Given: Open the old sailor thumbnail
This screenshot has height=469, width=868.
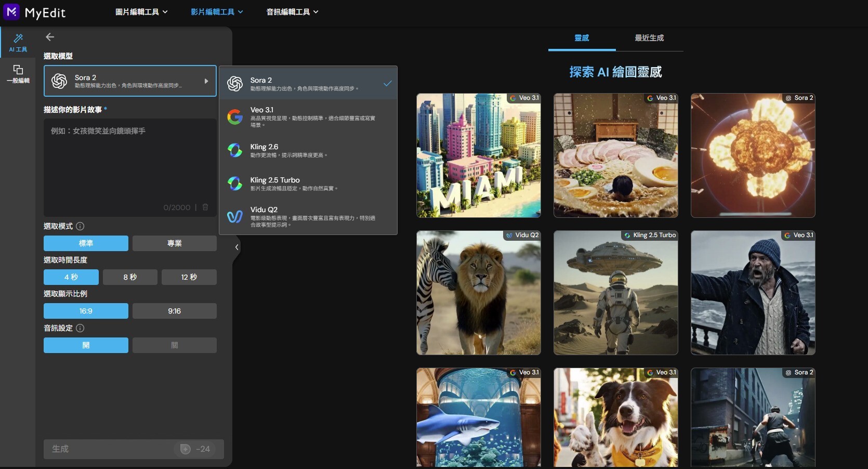Looking at the screenshot, I should [x=753, y=293].
